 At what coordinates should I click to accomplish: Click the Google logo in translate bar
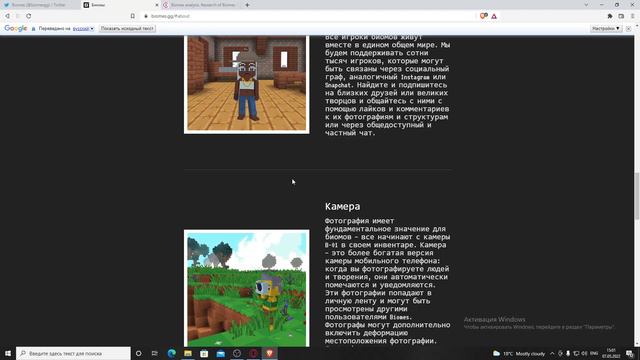[x=16, y=28]
